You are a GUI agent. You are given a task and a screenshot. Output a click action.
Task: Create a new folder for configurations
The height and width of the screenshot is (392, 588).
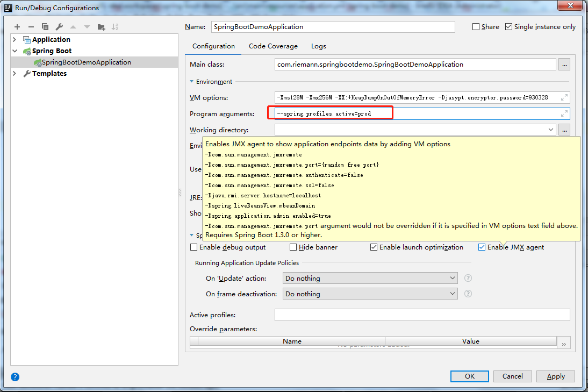[x=101, y=26]
